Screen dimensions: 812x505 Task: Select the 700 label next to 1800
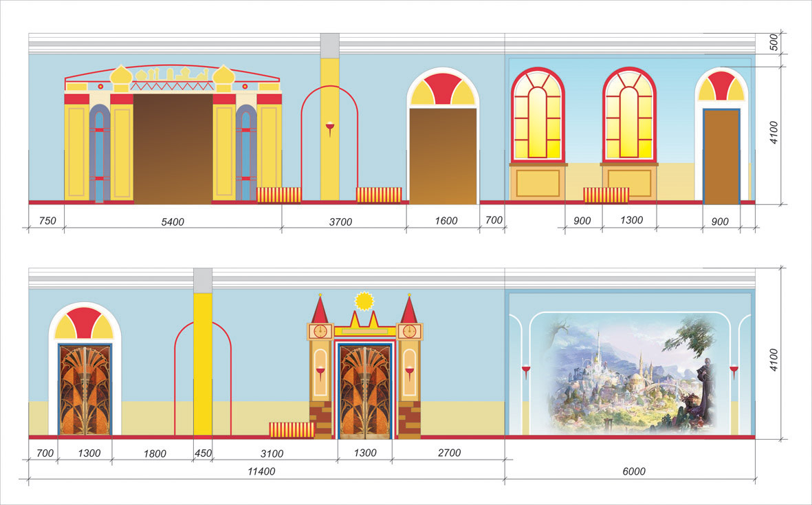[45, 453]
